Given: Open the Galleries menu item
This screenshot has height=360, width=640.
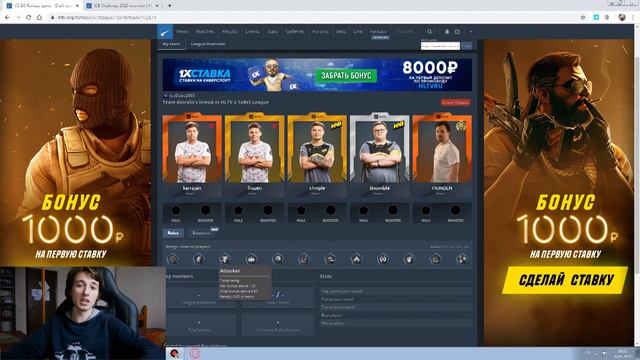Looking at the screenshot, I should coord(295,31).
